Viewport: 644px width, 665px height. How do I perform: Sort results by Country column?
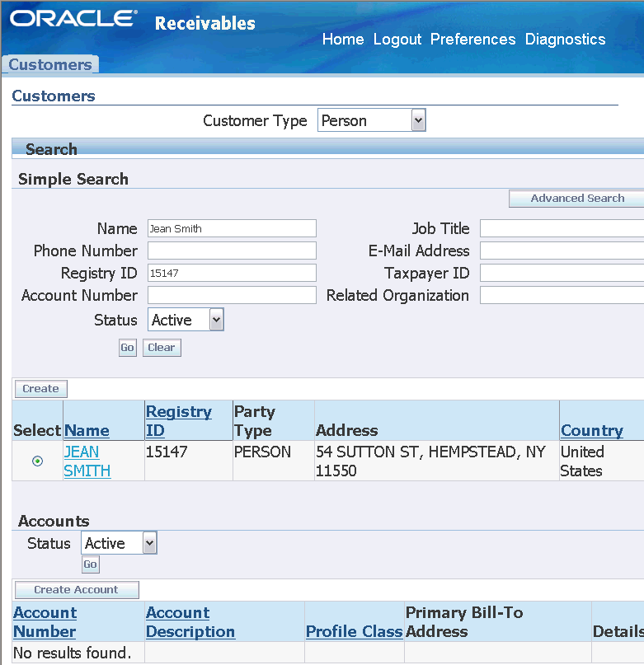[x=592, y=430]
